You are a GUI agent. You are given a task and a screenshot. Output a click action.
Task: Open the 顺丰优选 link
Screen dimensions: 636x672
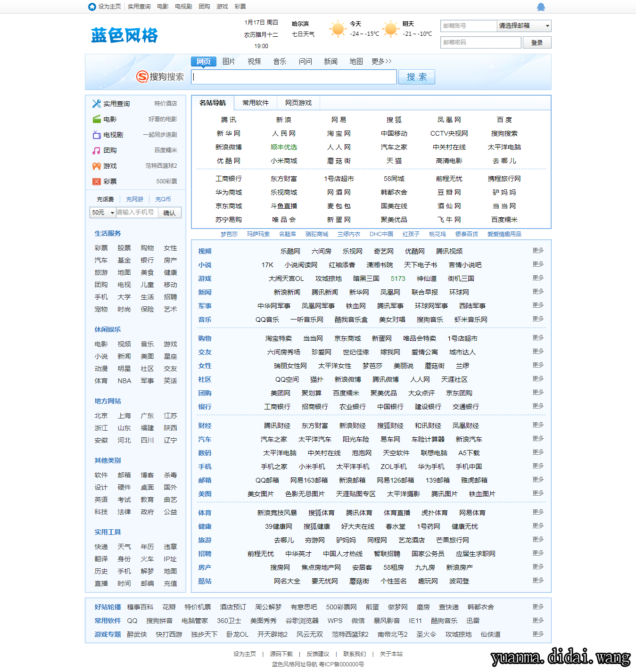(x=284, y=147)
